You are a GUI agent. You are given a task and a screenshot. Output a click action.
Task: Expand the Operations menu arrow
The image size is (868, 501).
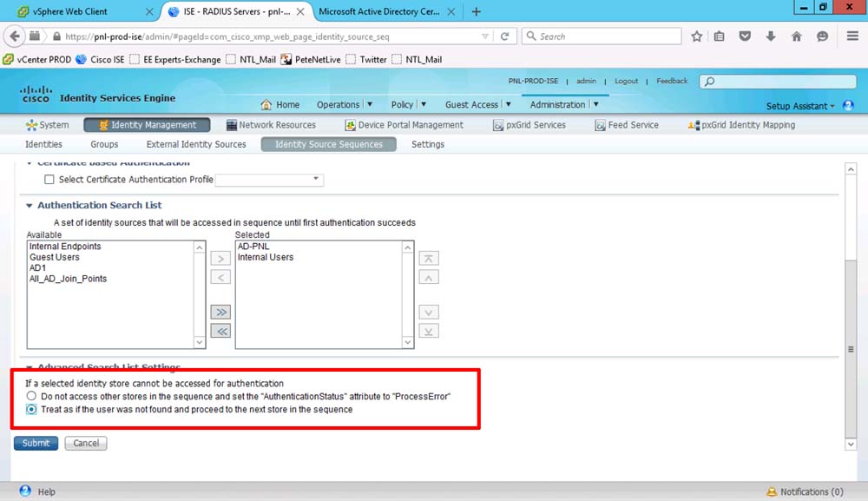point(370,104)
